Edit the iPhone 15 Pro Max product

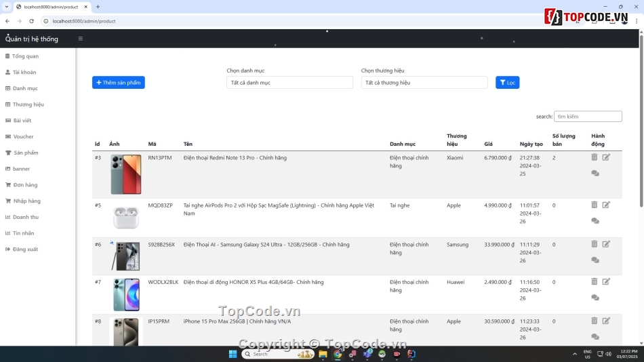point(606,321)
